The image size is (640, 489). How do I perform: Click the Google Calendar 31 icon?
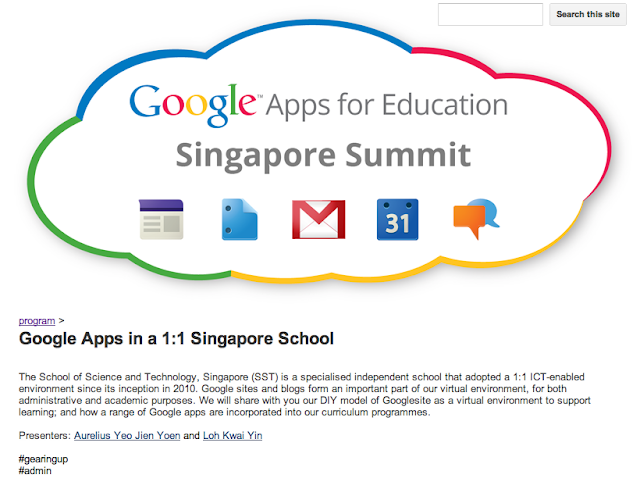(398, 219)
